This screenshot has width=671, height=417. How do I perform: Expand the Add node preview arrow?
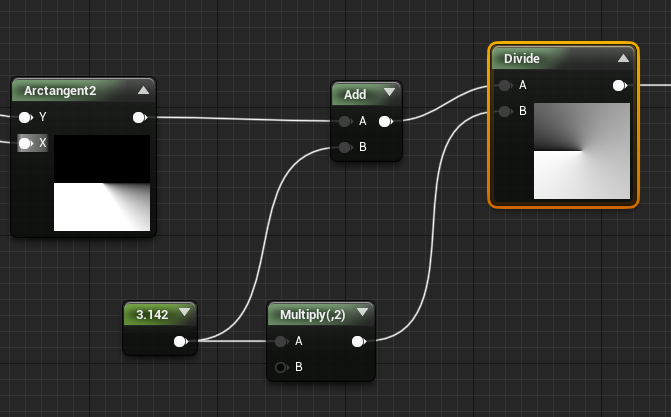[x=389, y=92]
